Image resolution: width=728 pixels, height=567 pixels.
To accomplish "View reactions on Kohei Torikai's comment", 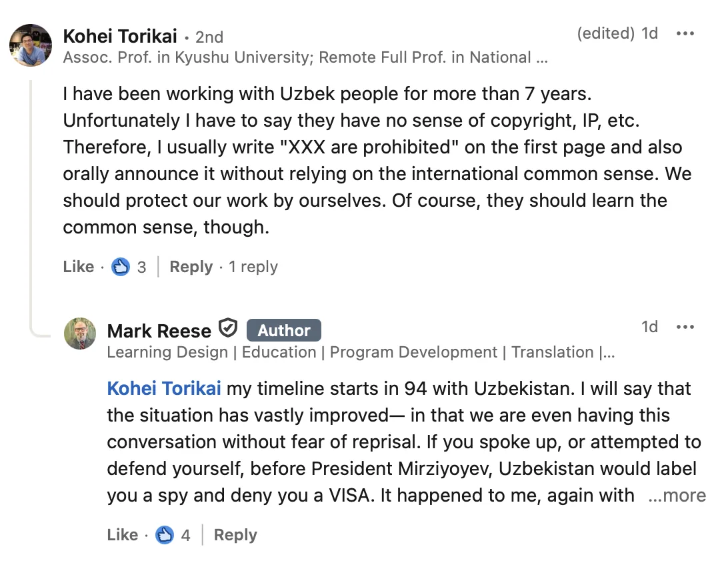I will pos(129,267).
